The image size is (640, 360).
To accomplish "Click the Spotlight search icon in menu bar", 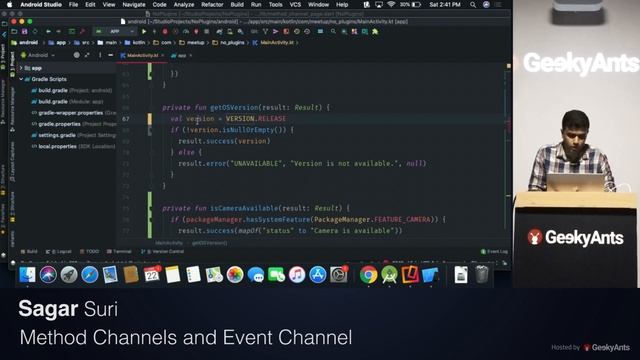I will [x=473, y=4].
